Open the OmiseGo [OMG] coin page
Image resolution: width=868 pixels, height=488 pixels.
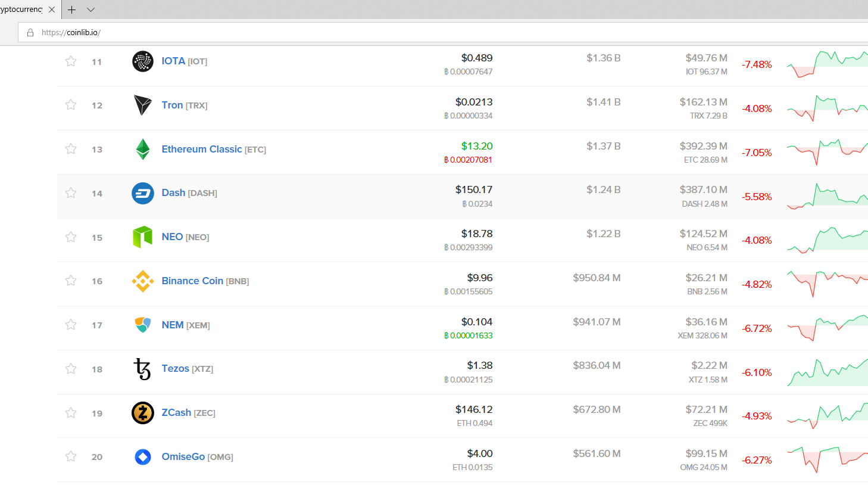click(198, 457)
